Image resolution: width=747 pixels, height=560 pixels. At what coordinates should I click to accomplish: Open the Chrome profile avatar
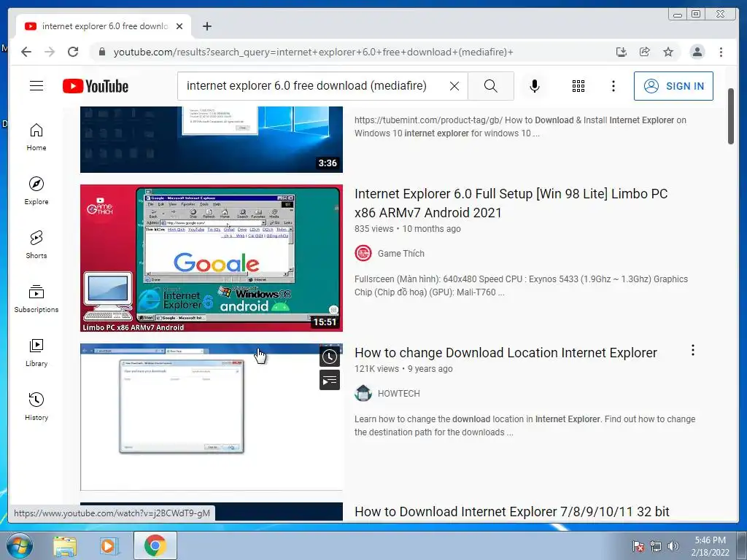coord(697,52)
